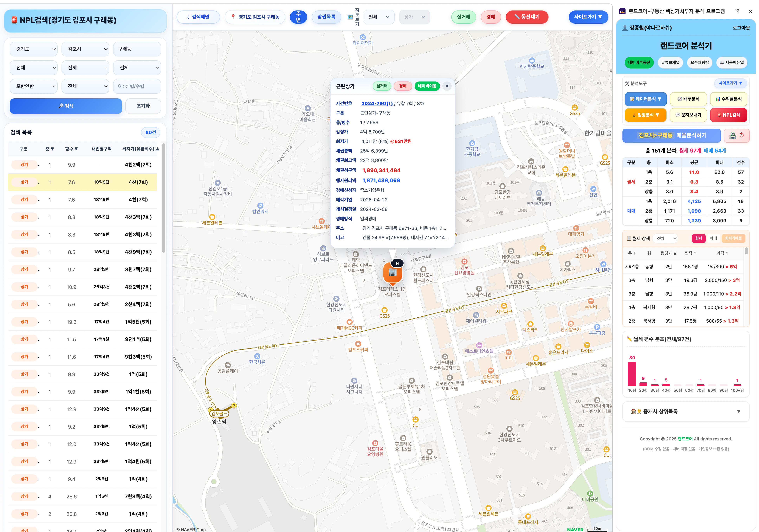Click the 메가MGC커피 cafe icon
The height and width of the screenshot is (532, 759).
tap(349, 322)
